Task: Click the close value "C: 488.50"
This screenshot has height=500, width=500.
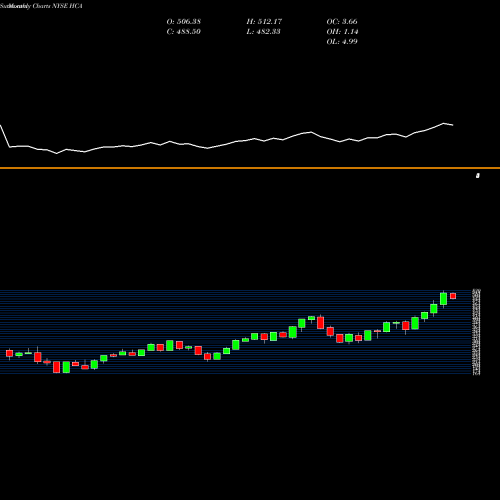Action: point(184,31)
